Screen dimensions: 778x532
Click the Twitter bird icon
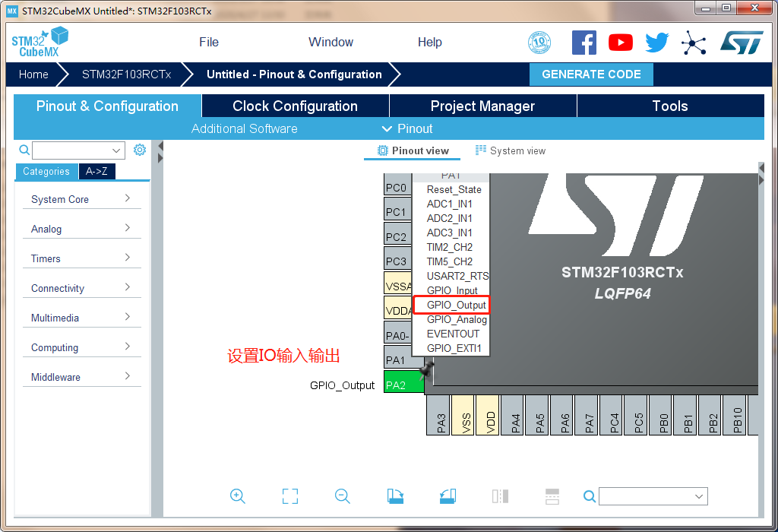[657, 43]
